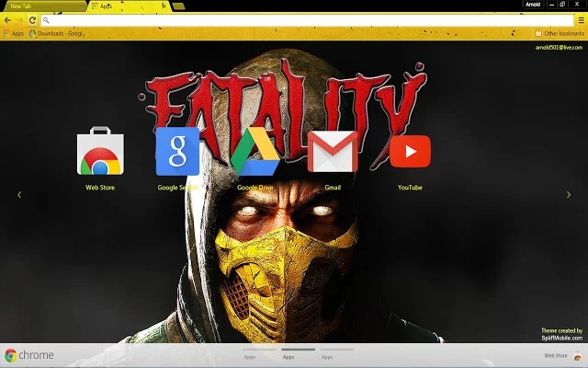
Task: Minimize the Chrome window
Action: tap(551, 5)
